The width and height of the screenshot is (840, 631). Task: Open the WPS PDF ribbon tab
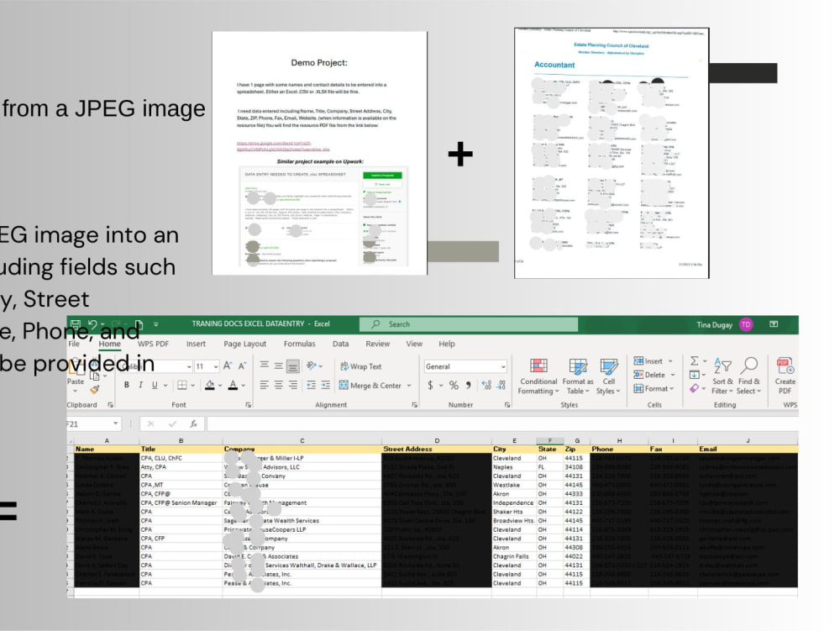pos(153,344)
